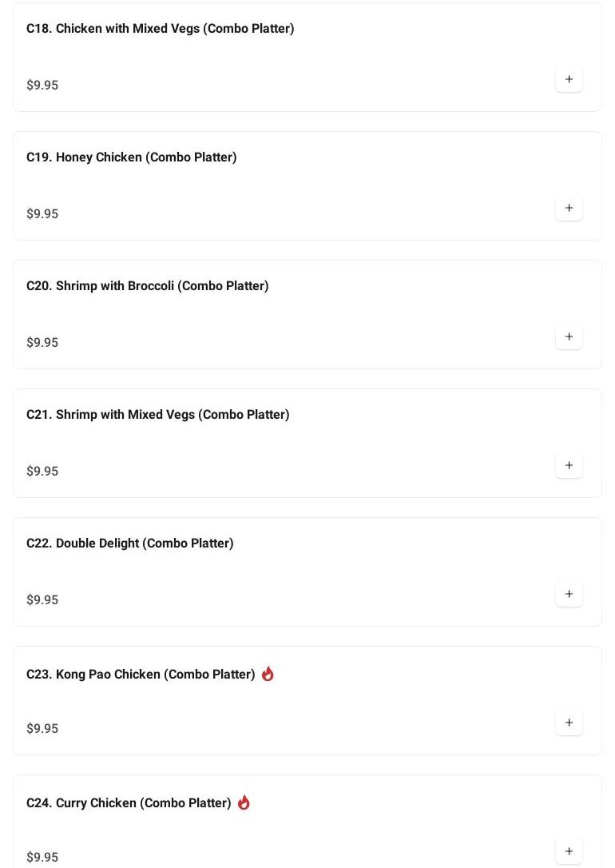Open C19 Honey Chicken item title

coord(131,157)
